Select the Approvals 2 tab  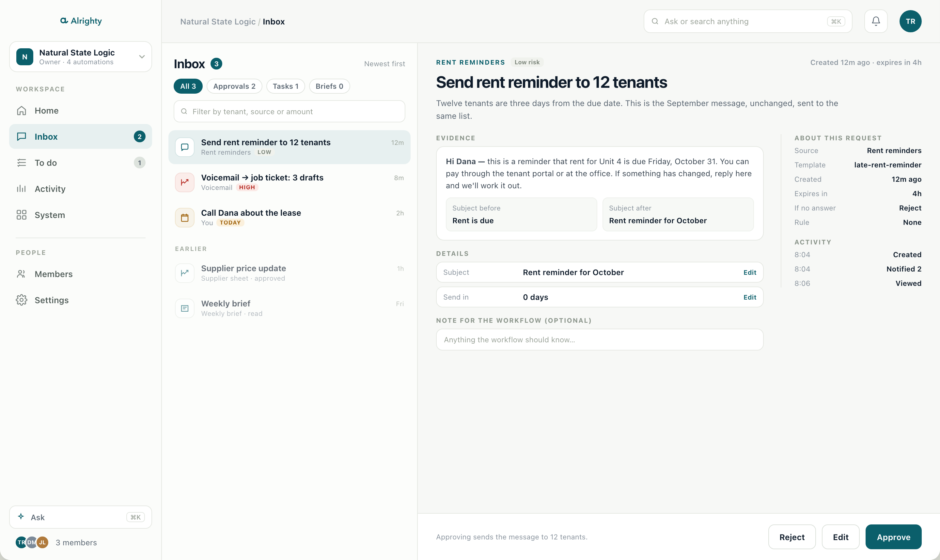tap(234, 86)
